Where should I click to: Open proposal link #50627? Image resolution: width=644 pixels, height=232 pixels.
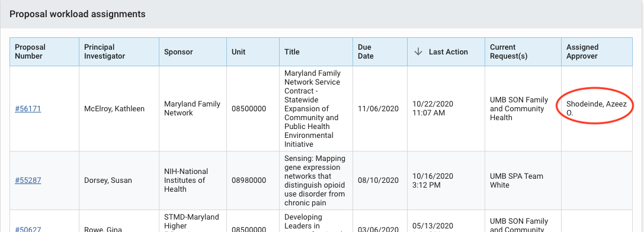point(28,230)
